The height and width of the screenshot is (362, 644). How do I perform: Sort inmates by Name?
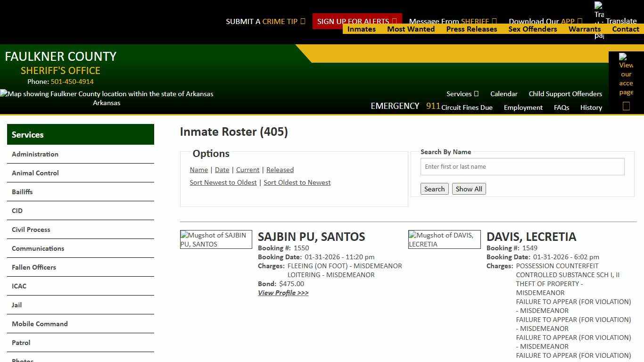click(x=198, y=170)
